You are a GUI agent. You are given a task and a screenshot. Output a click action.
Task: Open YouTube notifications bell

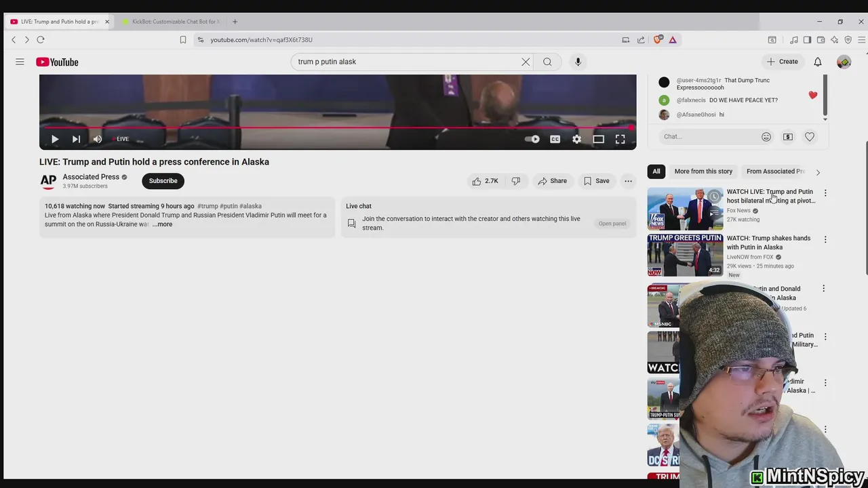point(818,62)
